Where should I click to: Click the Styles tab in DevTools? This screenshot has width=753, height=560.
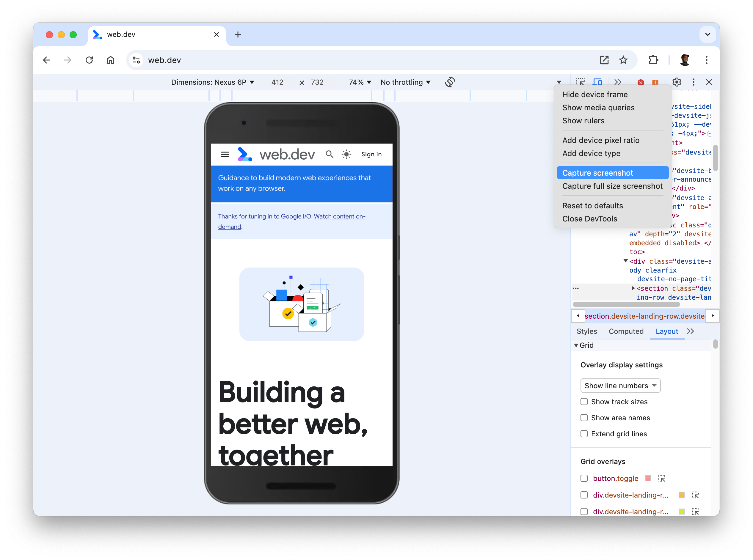click(x=586, y=331)
